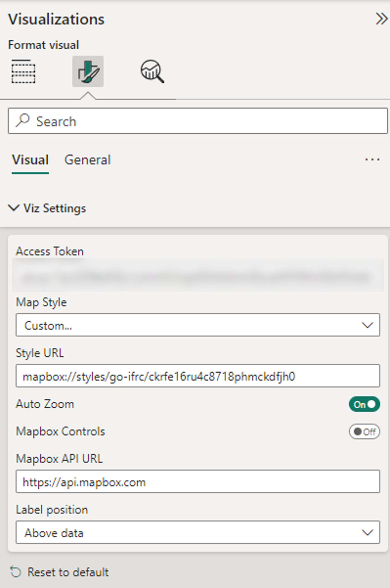Collapse the Visualizations pane with double chevron
The height and width of the screenshot is (588, 390).
(381, 19)
